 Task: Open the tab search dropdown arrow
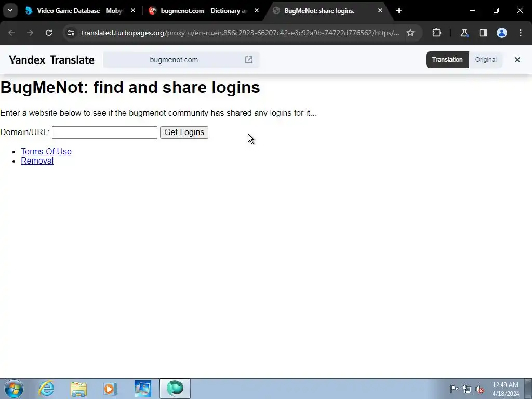(x=10, y=10)
